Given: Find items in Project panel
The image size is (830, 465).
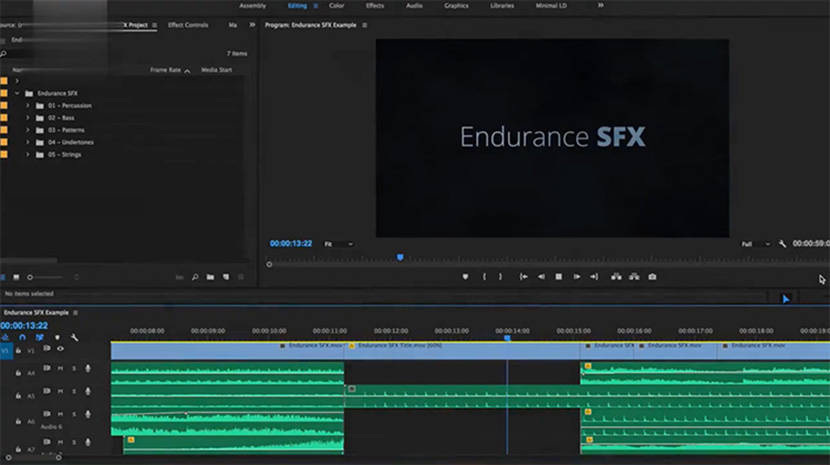Looking at the screenshot, I should coord(195,277).
